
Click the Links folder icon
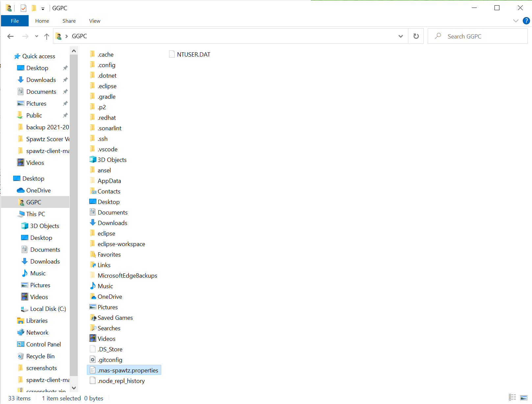93,265
